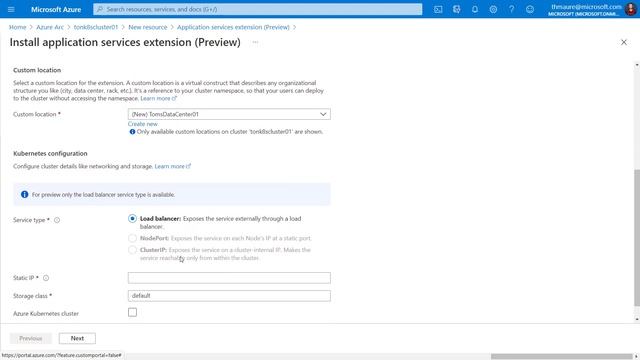
Task: Click the Next button
Action: pos(77,338)
